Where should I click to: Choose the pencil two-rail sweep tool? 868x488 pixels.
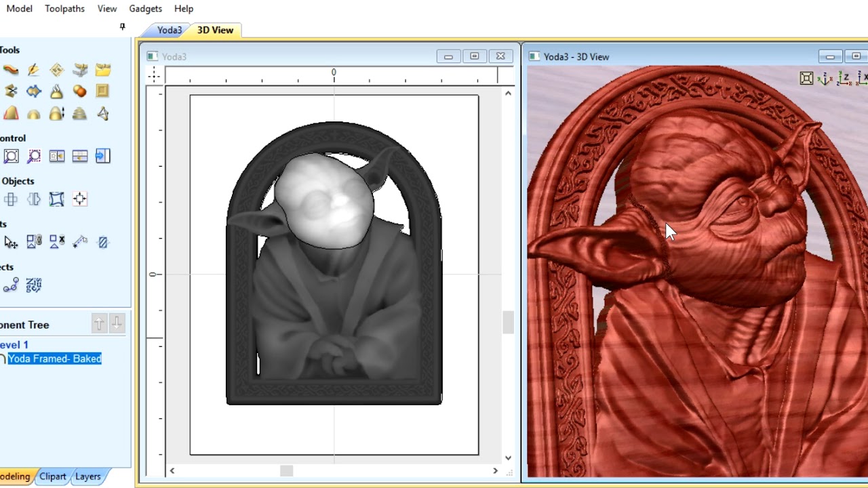(34, 70)
